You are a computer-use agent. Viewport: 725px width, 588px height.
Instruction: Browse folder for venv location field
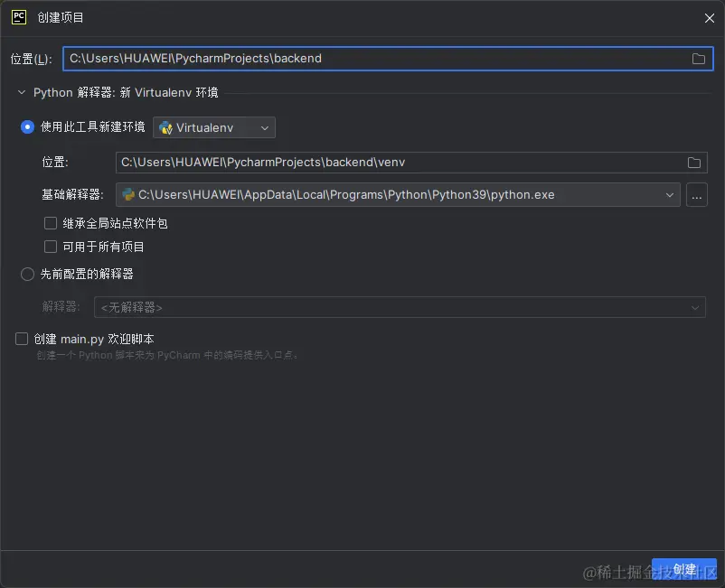693,163
